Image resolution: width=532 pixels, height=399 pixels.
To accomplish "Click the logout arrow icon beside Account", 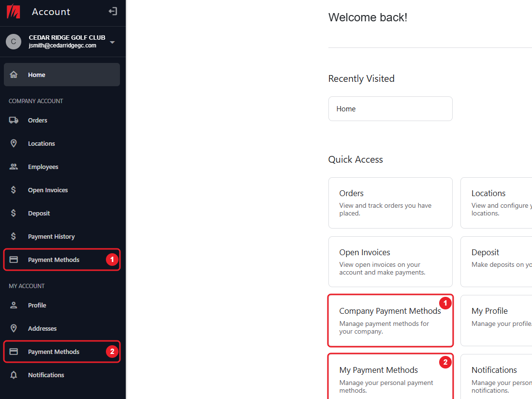I will coord(113,12).
